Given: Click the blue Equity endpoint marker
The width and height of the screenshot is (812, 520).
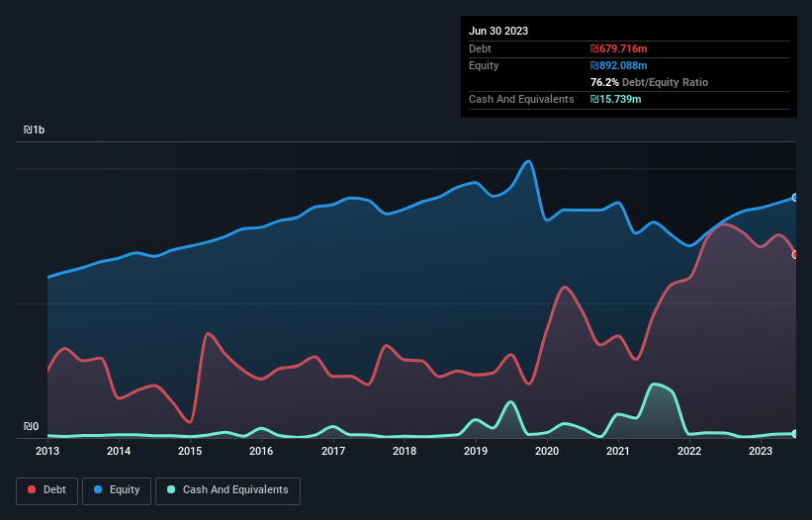Looking at the screenshot, I should (795, 198).
